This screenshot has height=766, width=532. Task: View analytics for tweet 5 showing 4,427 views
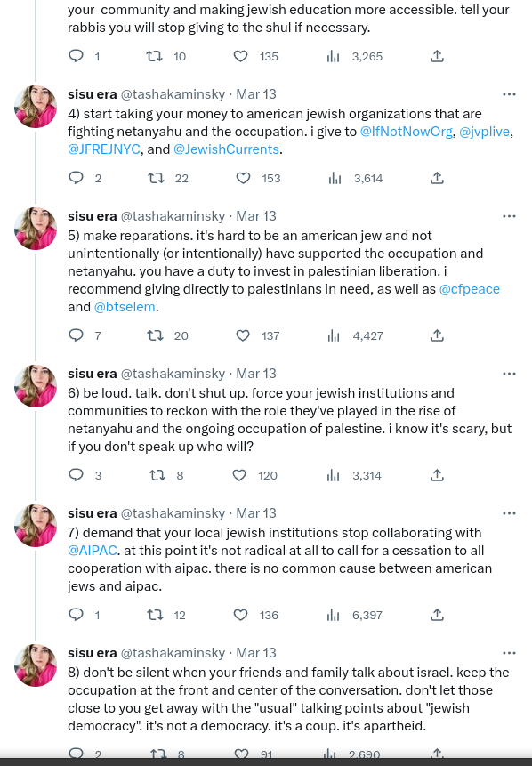(x=333, y=335)
